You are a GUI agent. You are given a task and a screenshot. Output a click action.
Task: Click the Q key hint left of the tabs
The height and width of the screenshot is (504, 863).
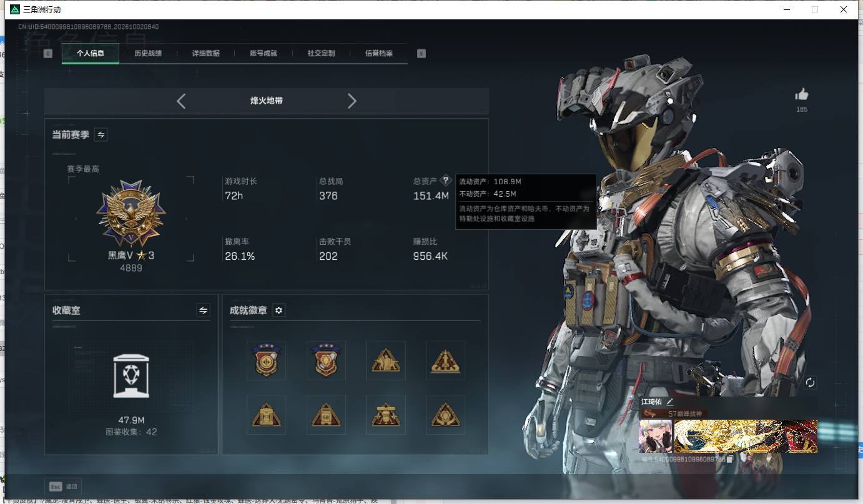pyautogui.click(x=48, y=54)
